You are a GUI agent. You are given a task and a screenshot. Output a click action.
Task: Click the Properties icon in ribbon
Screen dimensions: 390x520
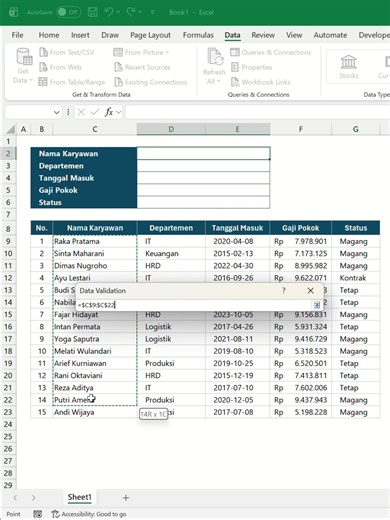235,67
